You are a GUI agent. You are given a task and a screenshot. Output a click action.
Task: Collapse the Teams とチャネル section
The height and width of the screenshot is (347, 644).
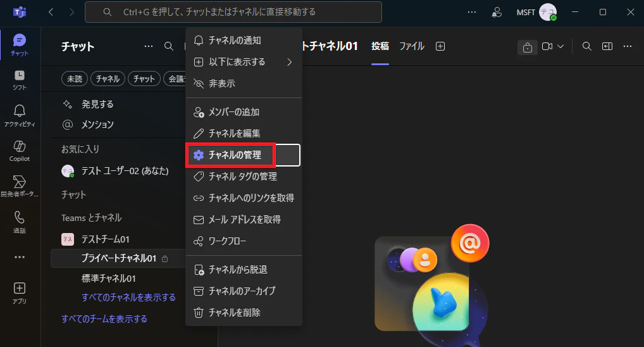[91, 218]
